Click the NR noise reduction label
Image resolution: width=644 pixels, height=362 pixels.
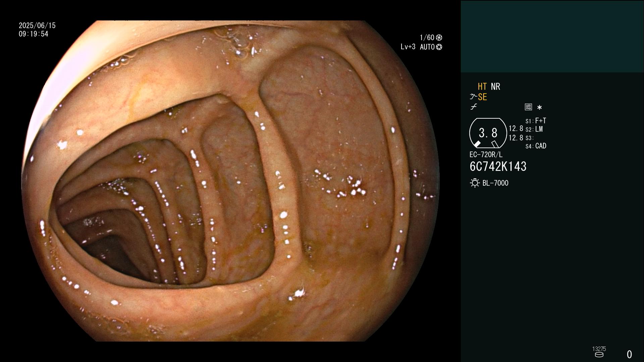click(x=495, y=86)
